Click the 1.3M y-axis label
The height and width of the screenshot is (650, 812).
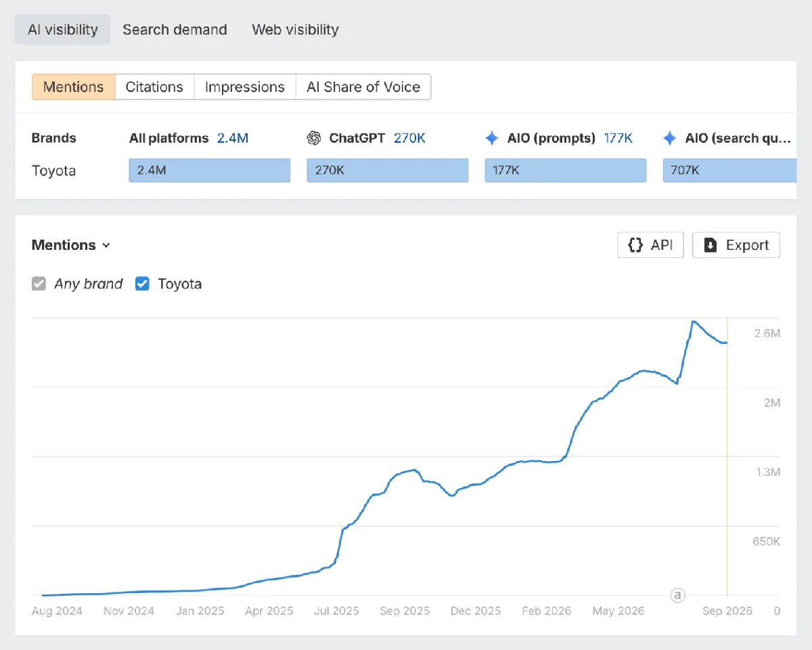[x=768, y=472]
